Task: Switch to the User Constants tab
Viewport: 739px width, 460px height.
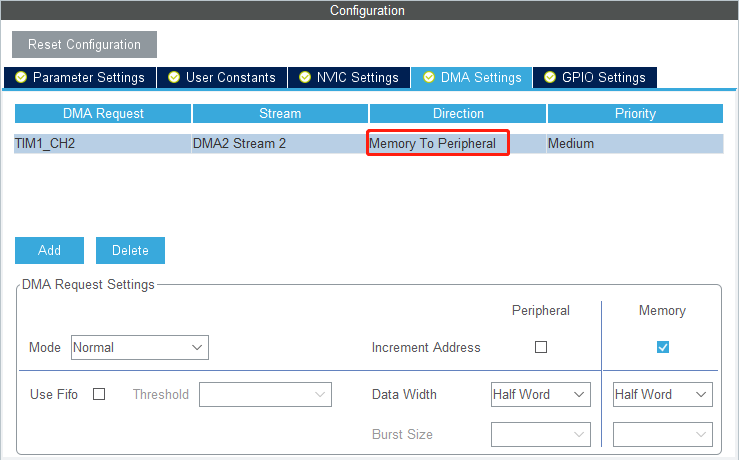Action: 222,77
